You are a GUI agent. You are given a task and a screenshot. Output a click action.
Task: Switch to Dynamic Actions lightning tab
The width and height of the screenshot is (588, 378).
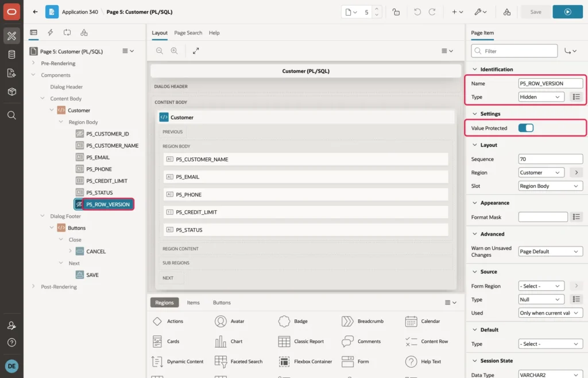(x=51, y=33)
